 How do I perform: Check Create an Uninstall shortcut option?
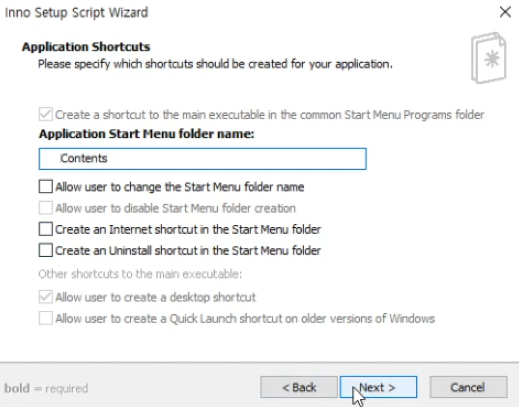(46, 250)
